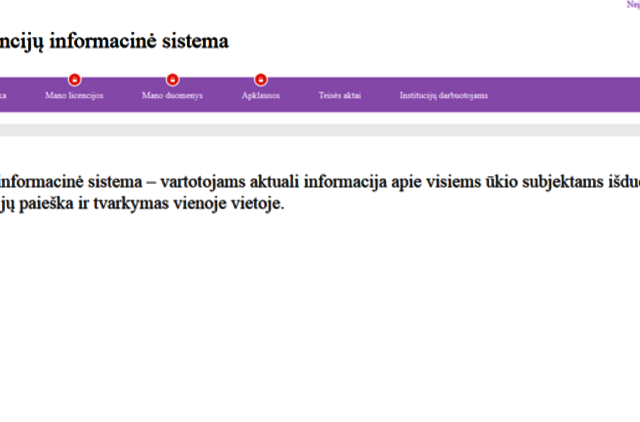This screenshot has height=422, width=640.
Task: Click lock icon above Apklausos
Action: [261, 79]
